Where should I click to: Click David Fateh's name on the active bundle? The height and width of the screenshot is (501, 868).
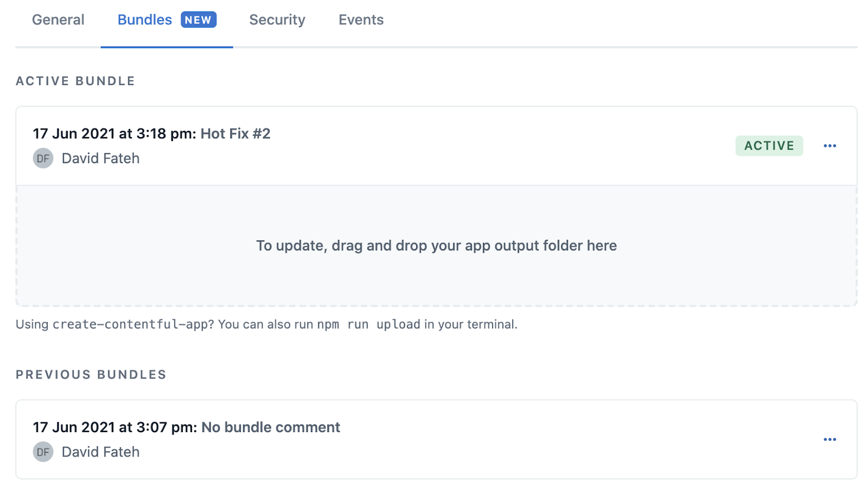tap(101, 158)
